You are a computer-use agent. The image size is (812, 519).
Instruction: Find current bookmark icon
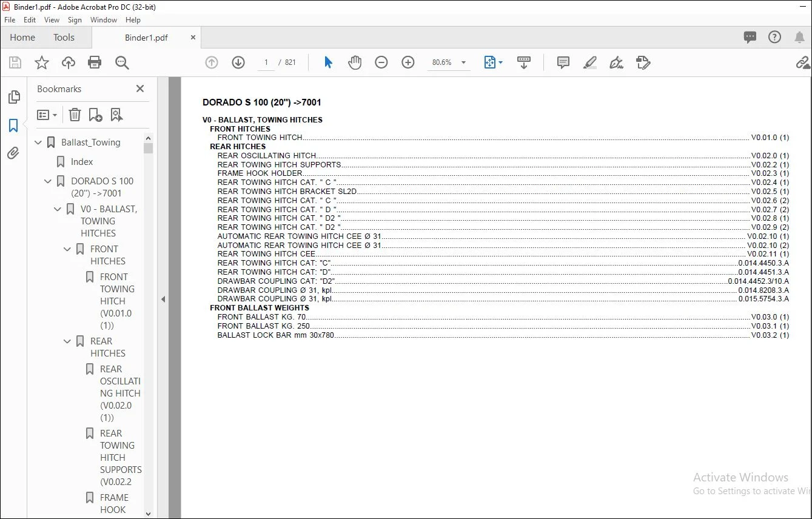pos(116,115)
